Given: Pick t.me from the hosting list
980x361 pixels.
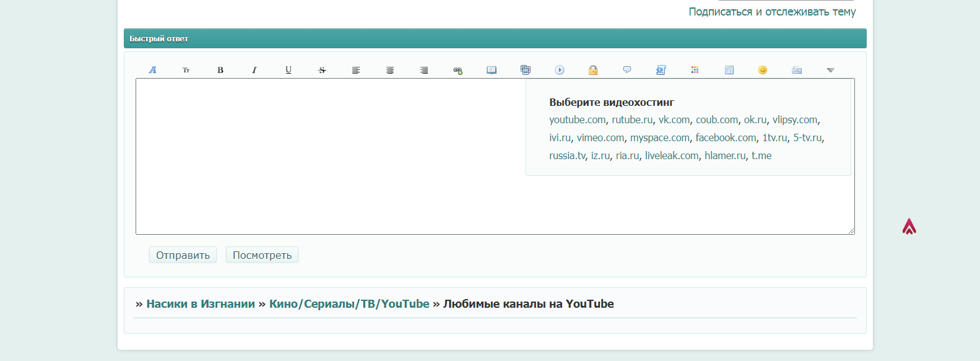Looking at the screenshot, I should (761, 155).
